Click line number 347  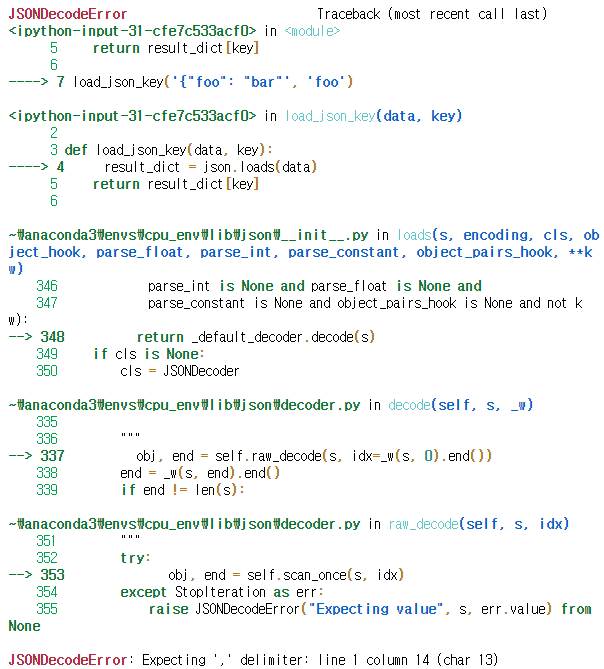click(x=46, y=303)
